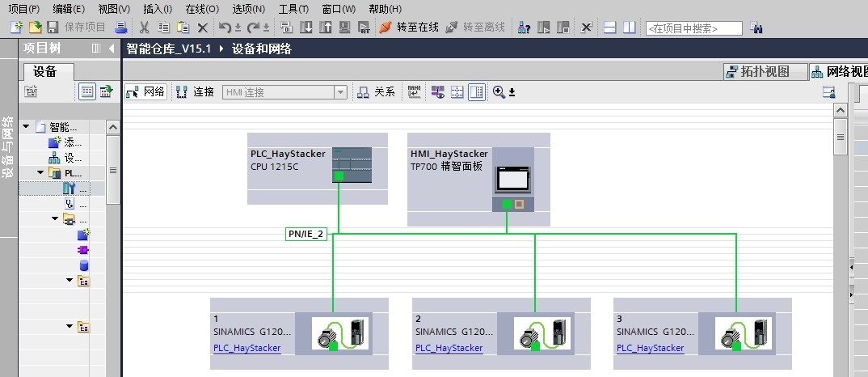868x377 pixels.
Task: Open the 项目(P) menu
Action: coord(23,10)
